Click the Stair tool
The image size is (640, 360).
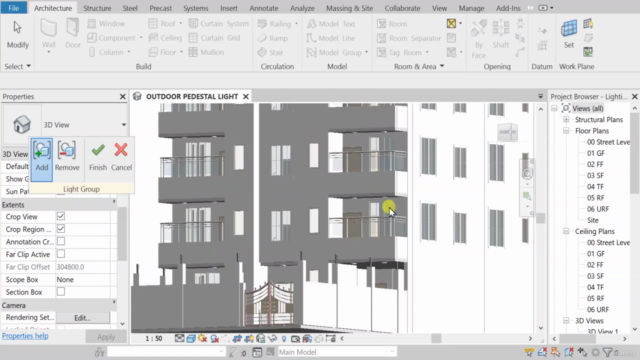point(270,52)
